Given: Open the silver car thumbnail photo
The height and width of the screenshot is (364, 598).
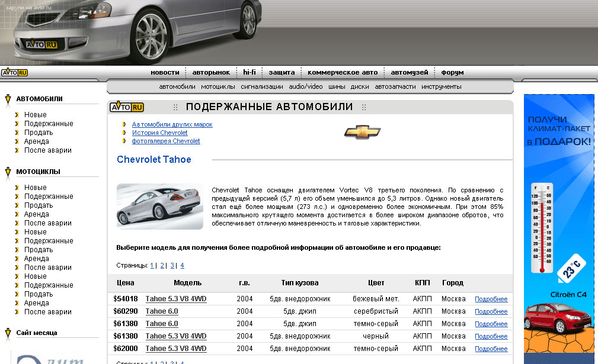Looking at the screenshot, I should (x=160, y=207).
